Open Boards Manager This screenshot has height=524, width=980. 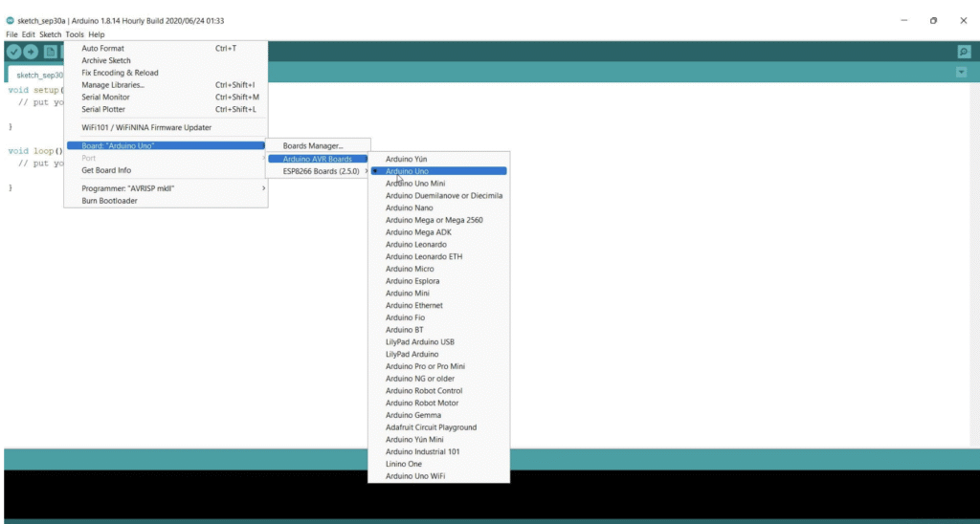(312, 145)
